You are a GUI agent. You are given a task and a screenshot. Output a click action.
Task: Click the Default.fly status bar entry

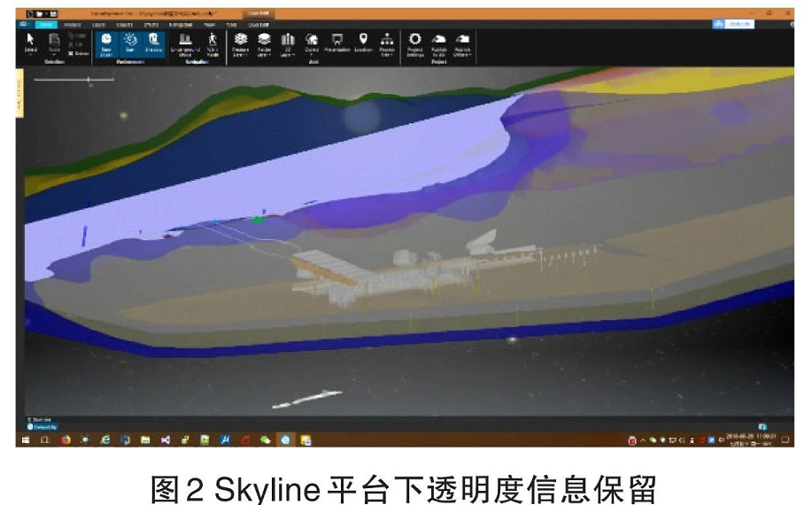click(x=42, y=427)
